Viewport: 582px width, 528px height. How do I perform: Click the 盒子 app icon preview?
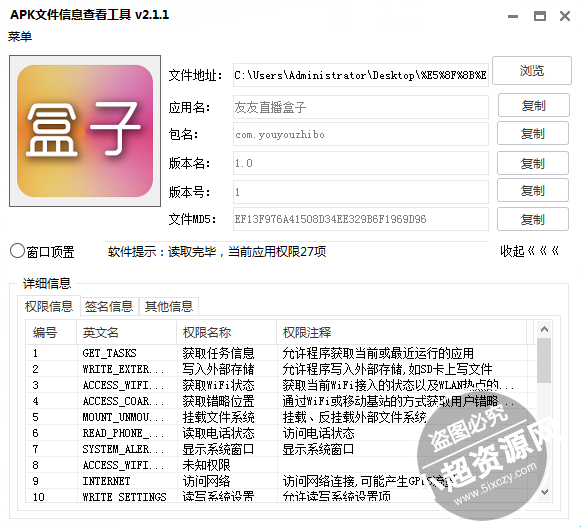tap(85, 131)
